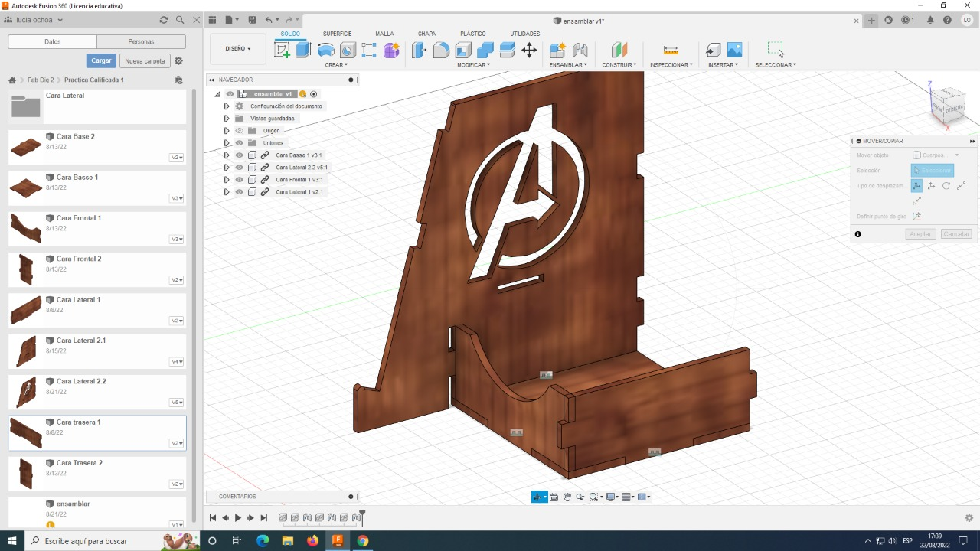Activate ensamblar v1 component radio button

click(x=314, y=94)
